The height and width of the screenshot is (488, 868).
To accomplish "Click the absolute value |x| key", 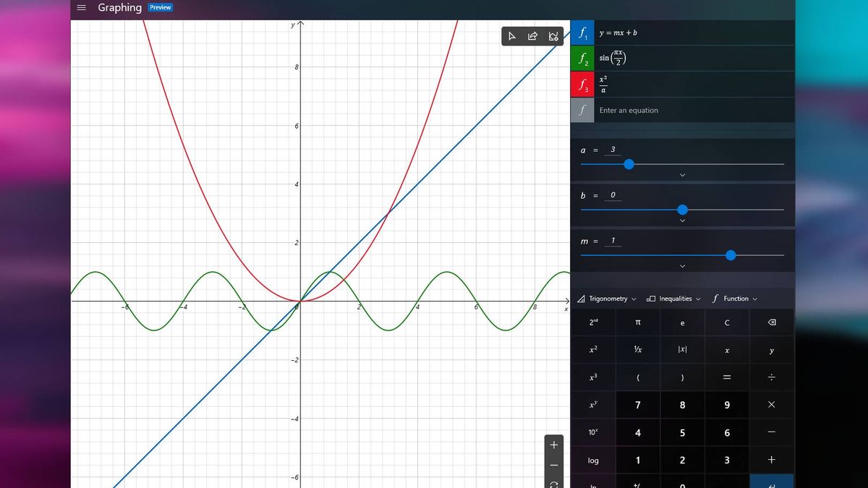I will tap(682, 350).
